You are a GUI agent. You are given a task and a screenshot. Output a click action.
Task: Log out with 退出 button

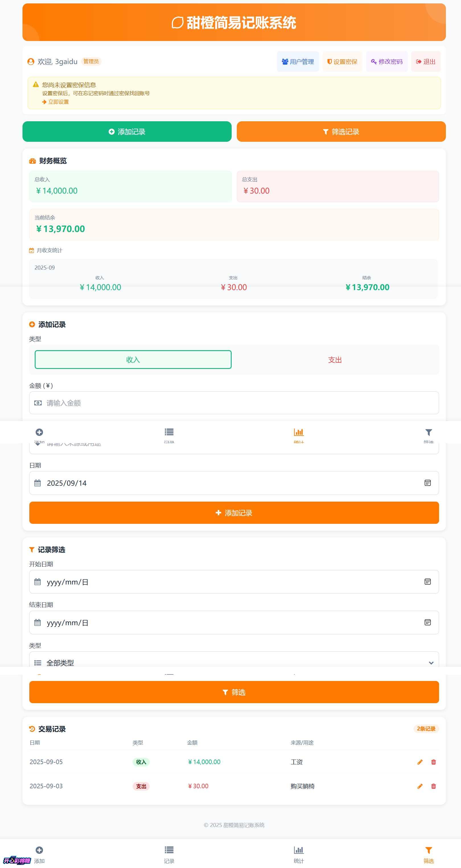426,62
